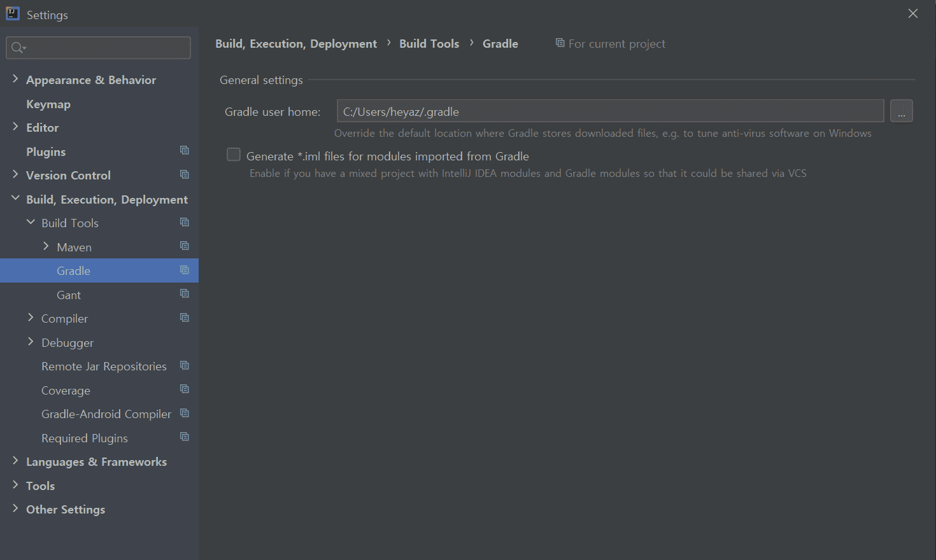The width and height of the screenshot is (936, 560).
Task: Expand Appearance & Behavior section
Action: 15,79
